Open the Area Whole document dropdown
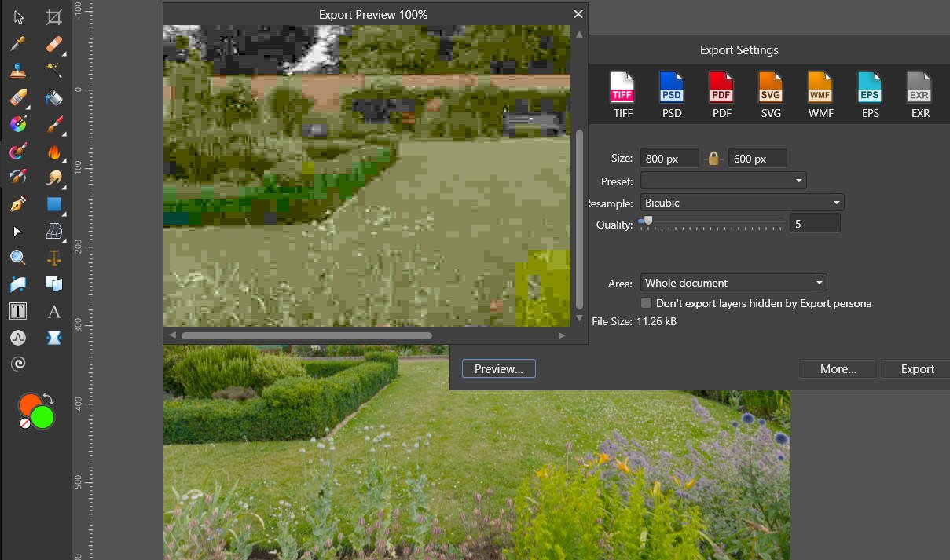Screen dimensions: 950x560 tap(734, 283)
